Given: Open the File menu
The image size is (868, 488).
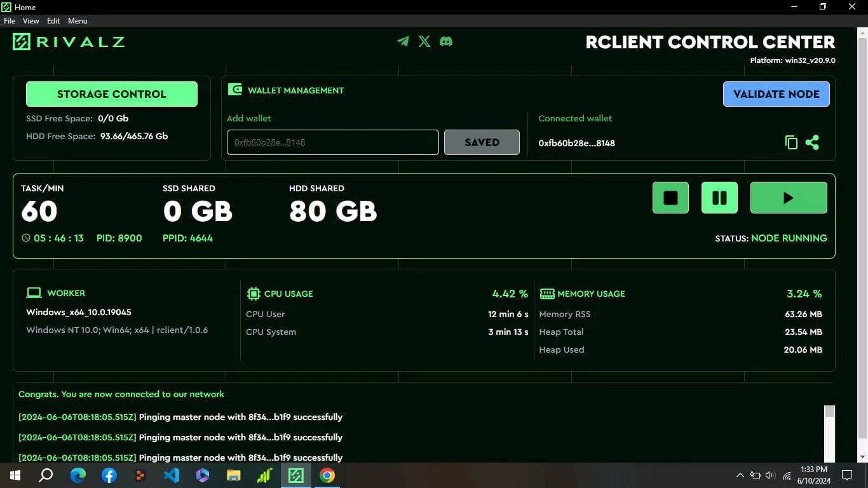Looking at the screenshot, I should tap(10, 21).
